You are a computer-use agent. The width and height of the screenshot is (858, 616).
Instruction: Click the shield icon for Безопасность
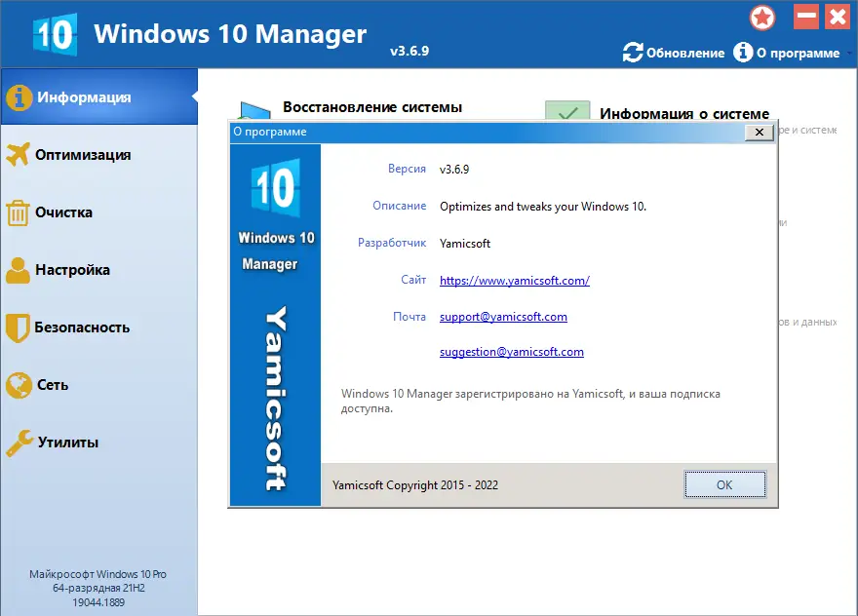click(x=18, y=327)
